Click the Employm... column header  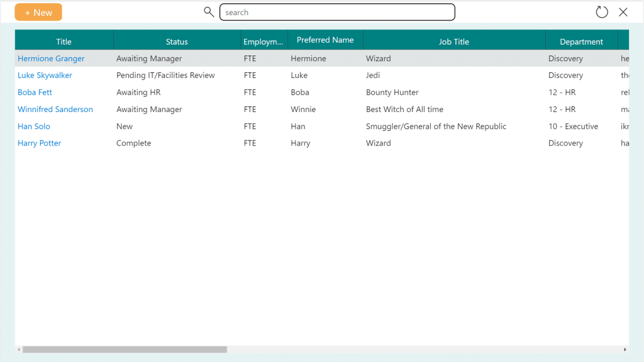click(x=264, y=40)
